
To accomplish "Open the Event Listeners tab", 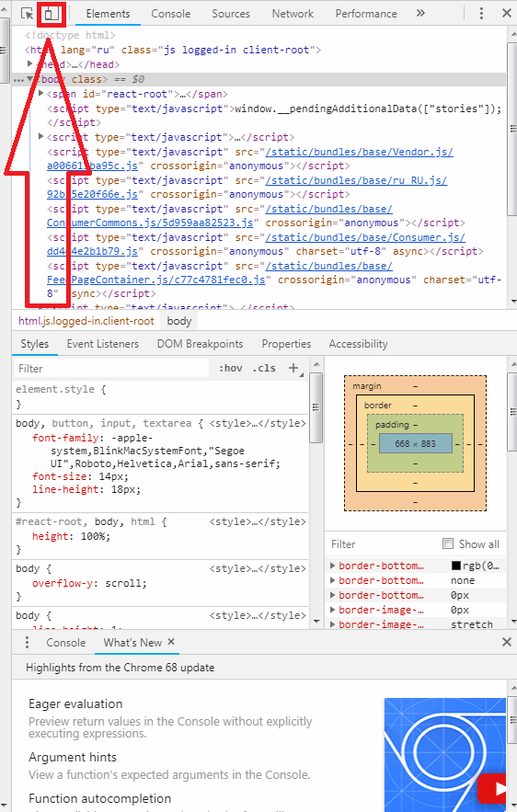I will tap(102, 344).
